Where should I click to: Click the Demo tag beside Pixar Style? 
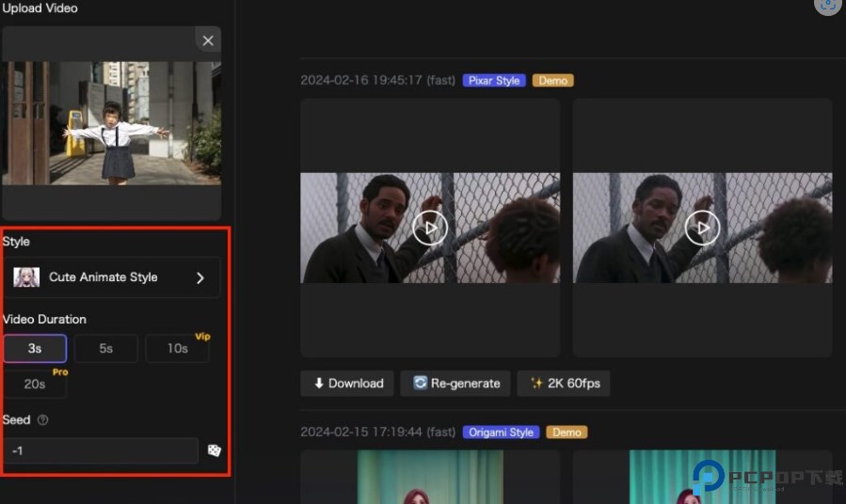point(553,80)
